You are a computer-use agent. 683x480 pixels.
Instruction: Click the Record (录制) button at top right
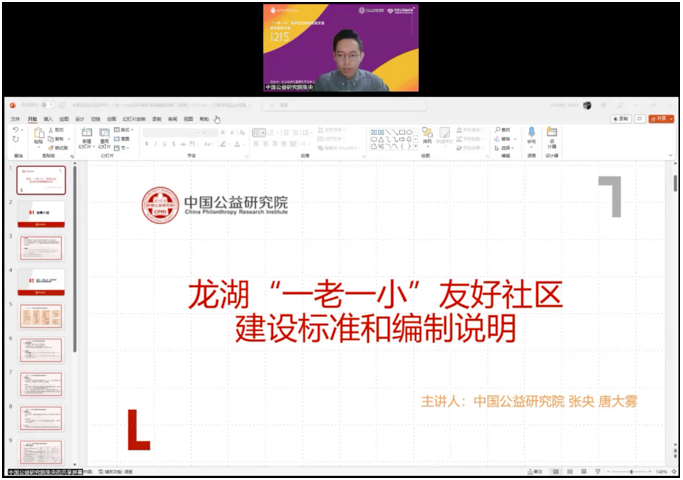(x=621, y=119)
